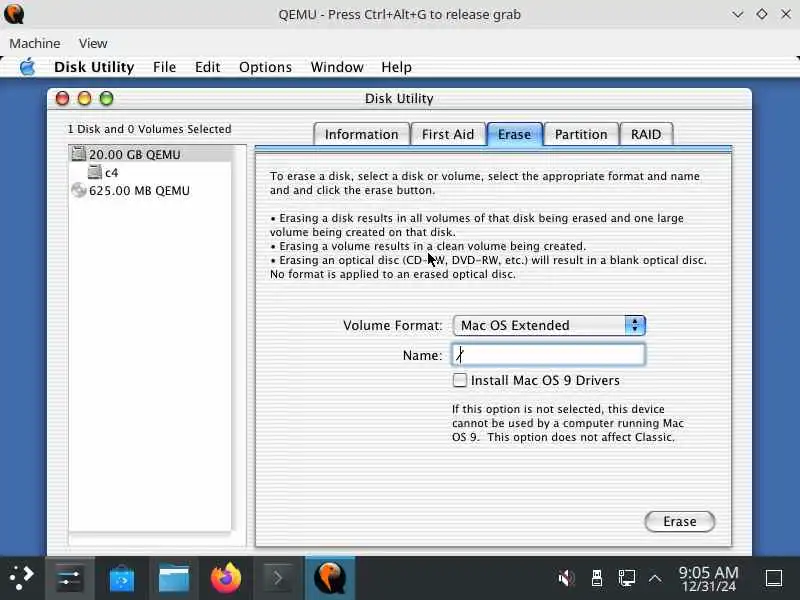Screen dimensions: 800x600
Task: Click the Name input field
Action: (x=548, y=354)
